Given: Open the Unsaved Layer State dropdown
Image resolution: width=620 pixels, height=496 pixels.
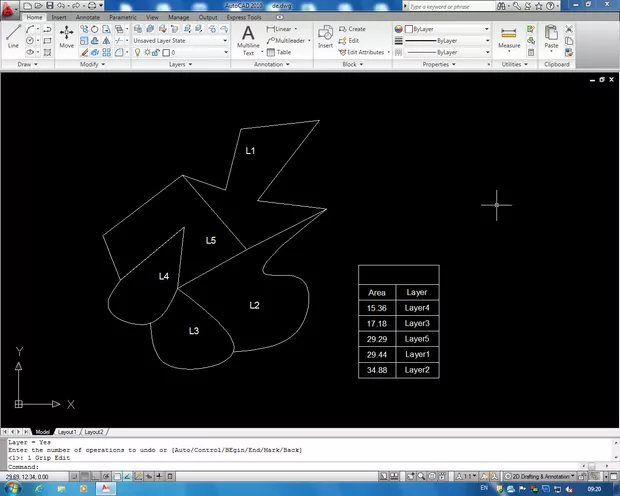Looking at the screenshot, I should (x=178, y=41).
